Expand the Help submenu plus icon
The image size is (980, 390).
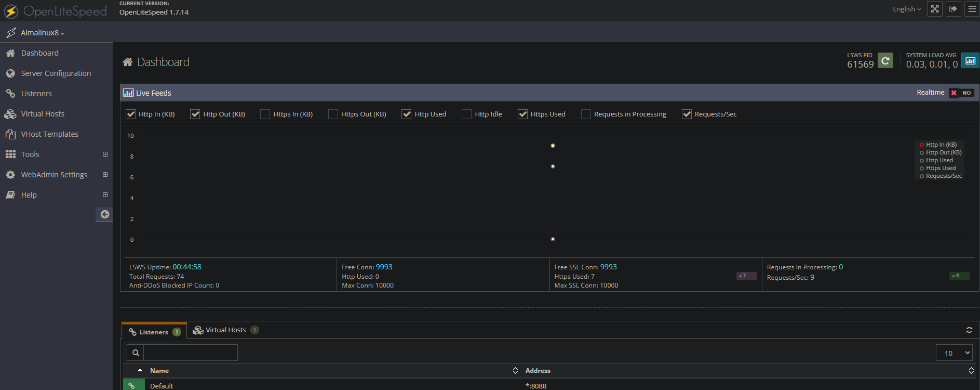[105, 195]
